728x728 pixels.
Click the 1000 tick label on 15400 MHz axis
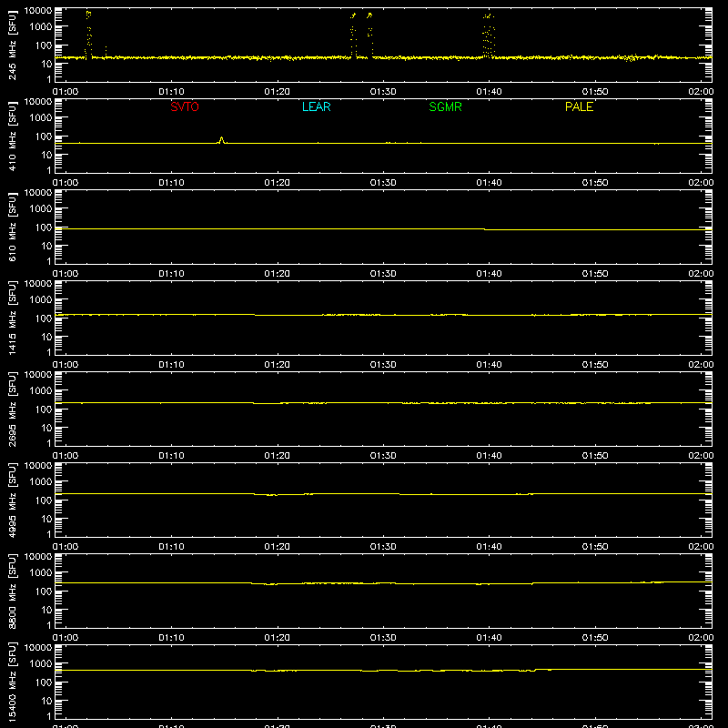[x=41, y=664]
